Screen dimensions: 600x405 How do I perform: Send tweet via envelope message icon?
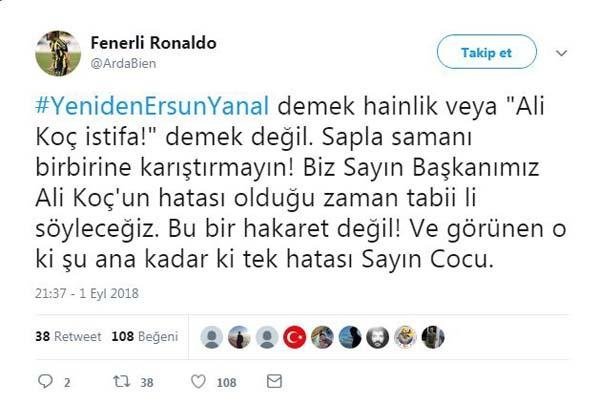tap(274, 381)
